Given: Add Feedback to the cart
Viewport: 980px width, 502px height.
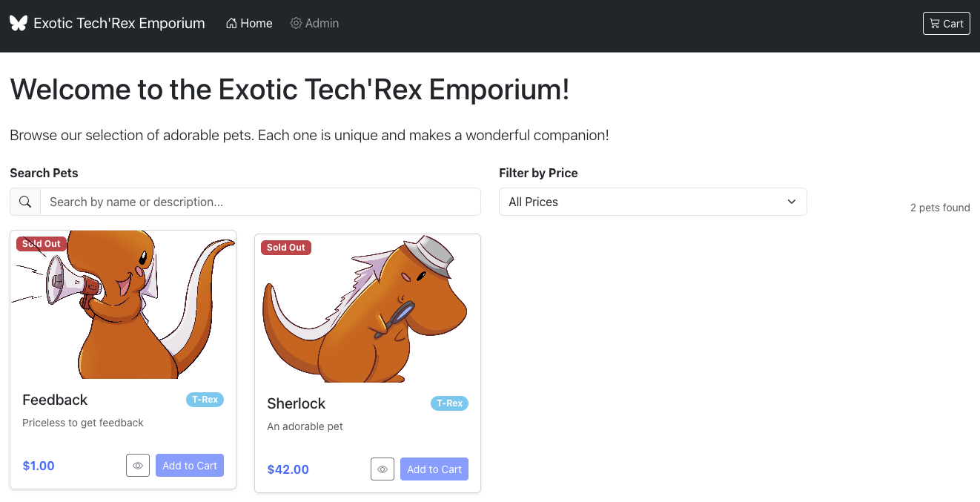Looking at the screenshot, I should [190, 466].
